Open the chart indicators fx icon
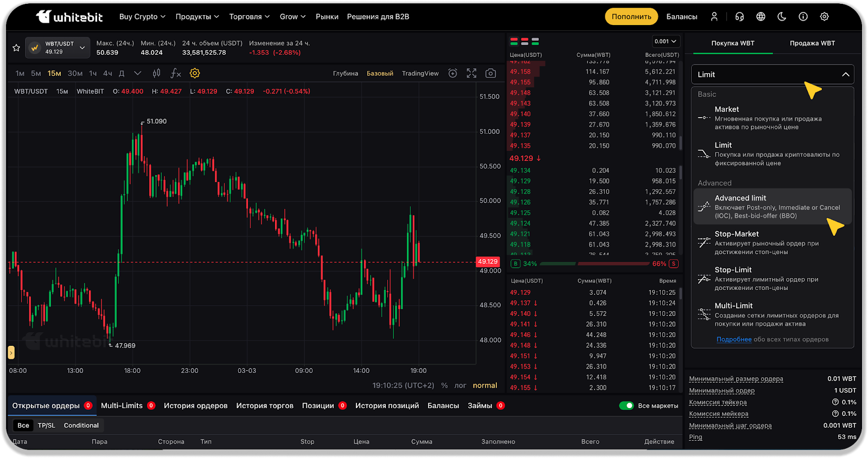Image resolution: width=868 pixels, height=458 pixels. (x=176, y=73)
